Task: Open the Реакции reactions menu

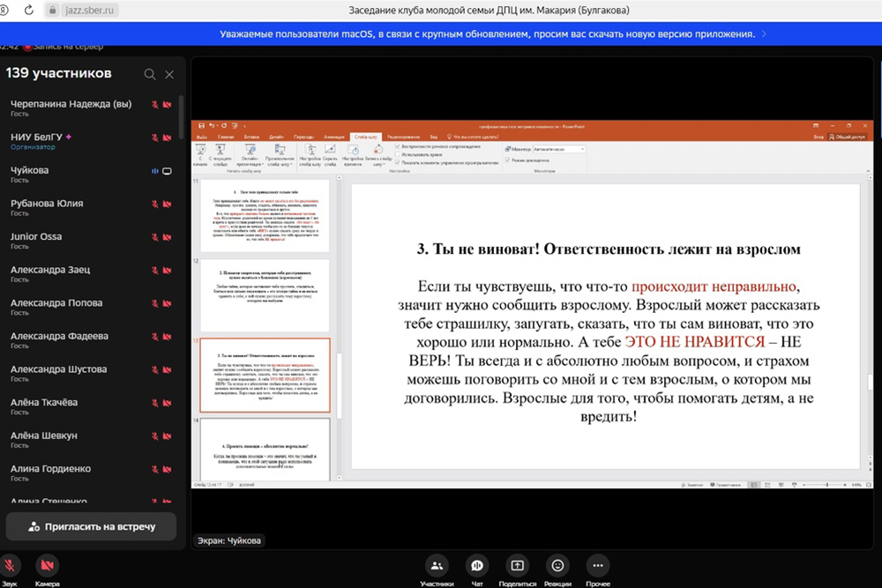Action: tap(557, 565)
